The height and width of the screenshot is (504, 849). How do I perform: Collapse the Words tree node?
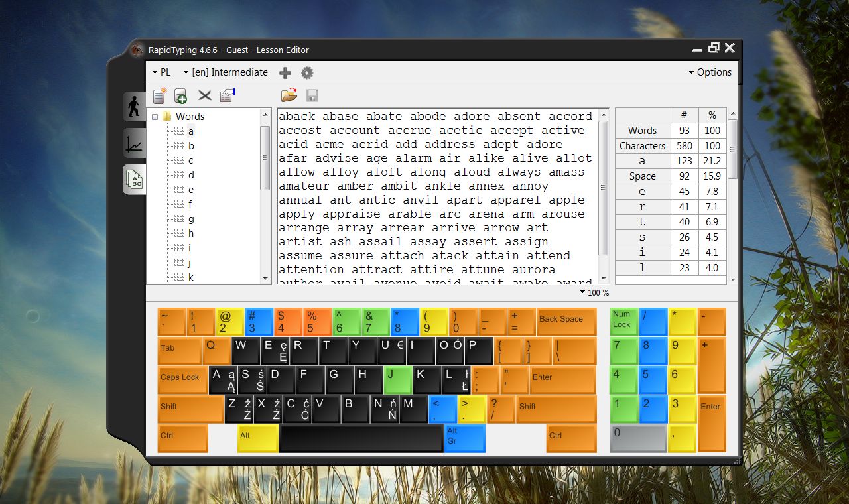click(155, 117)
